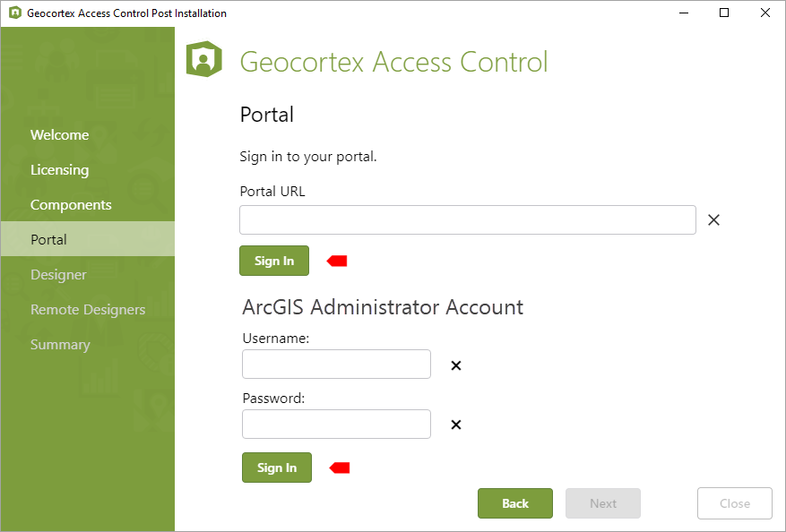This screenshot has height=532, width=786.
Task: Click the title bar application icon
Action: (15, 13)
